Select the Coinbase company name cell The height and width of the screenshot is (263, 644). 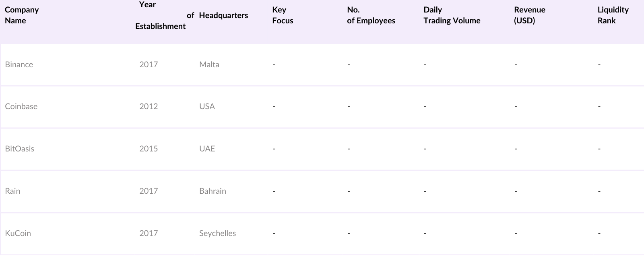click(21, 106)
